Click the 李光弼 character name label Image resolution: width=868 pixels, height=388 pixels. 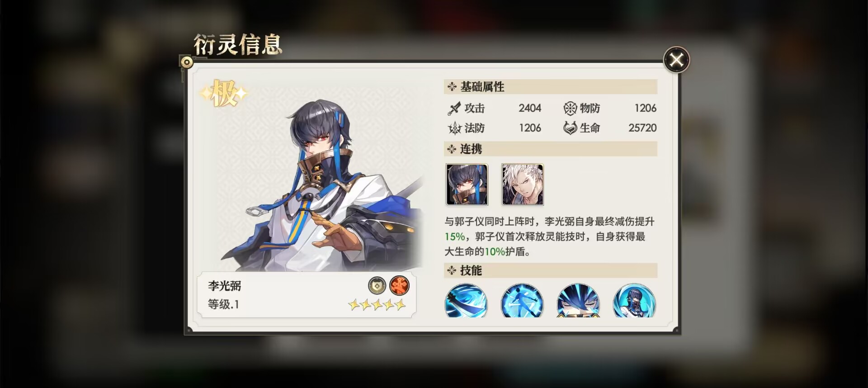[224, 286]
